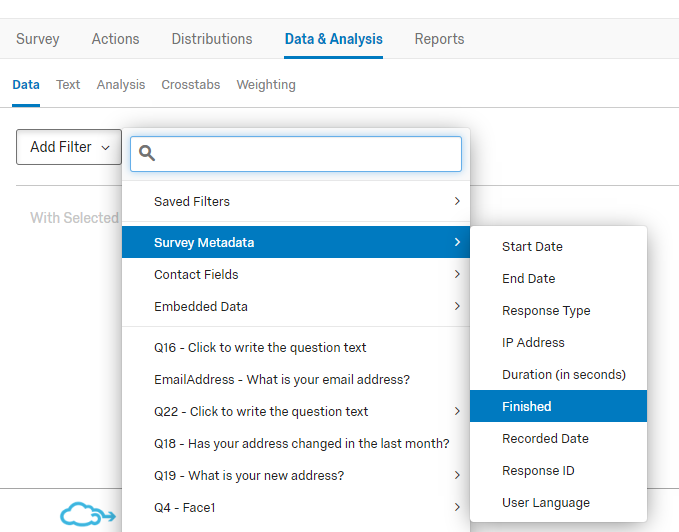Open the Distributions tab
Image resolution: width=679 pixels, height=532 pixels.
tap(212, 39)
